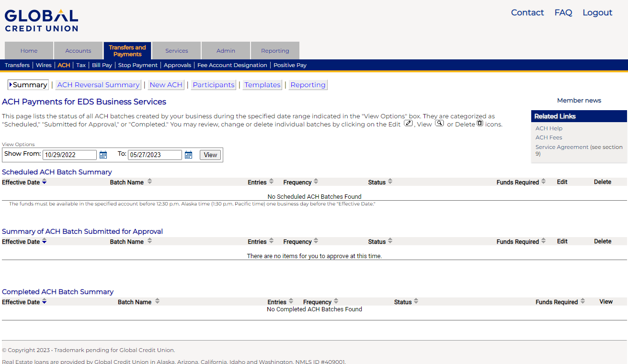The image size is (628, 364).
Task: Click 'No Scheduled ACH Batches Found' message
Action: pyautogui.click(x=314, y=196)
